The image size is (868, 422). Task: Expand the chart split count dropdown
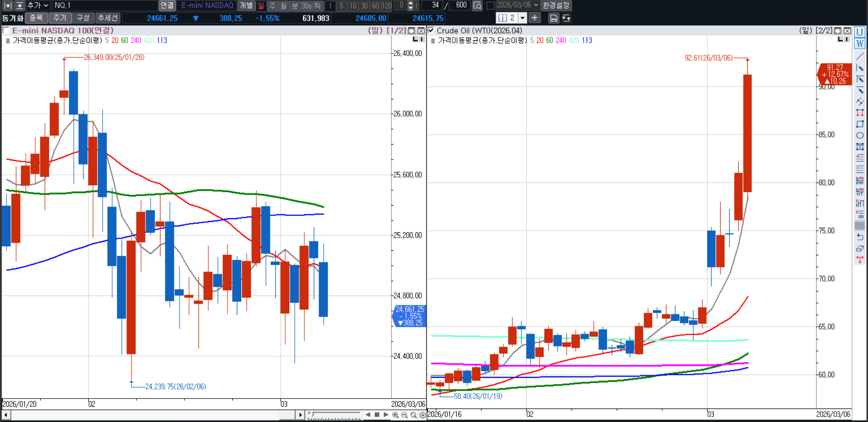523,18
